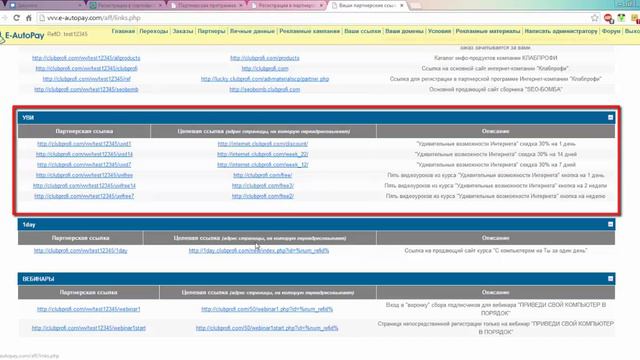Open the webinar1start partner link
640x360 pixels.
(x=89, y=328)
